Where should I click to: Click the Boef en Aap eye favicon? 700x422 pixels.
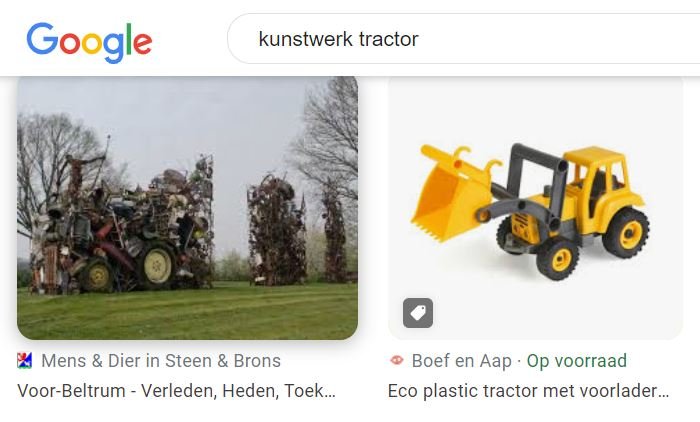tap(396, 360)
